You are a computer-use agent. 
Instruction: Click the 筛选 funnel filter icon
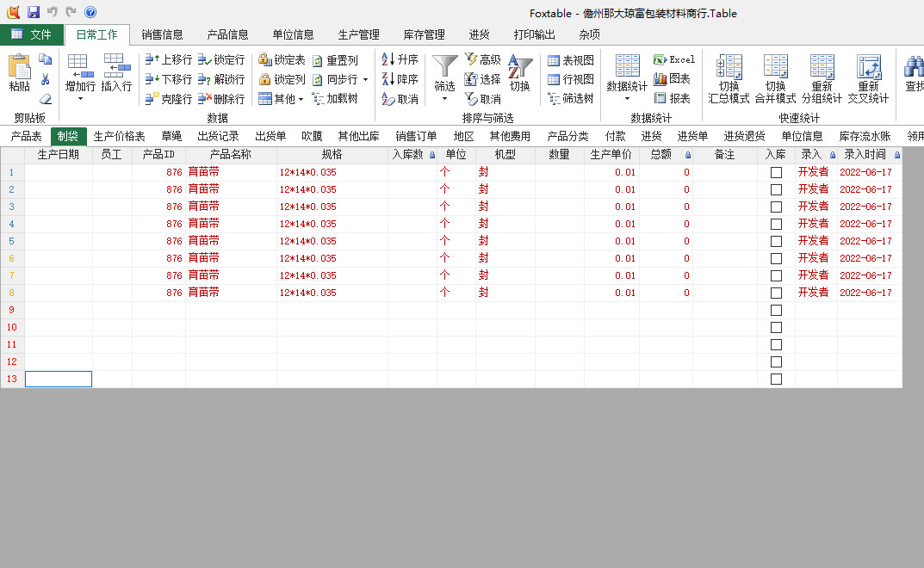point(444,66)
